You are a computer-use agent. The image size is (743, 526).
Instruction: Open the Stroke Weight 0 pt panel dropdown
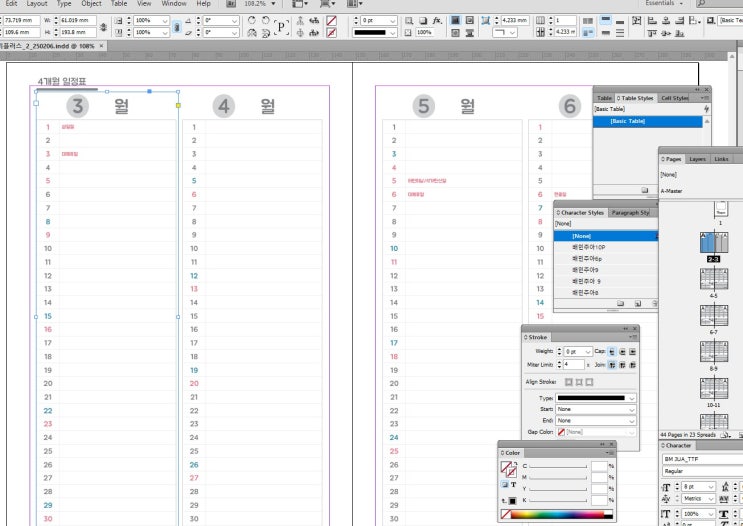[588, 352]
